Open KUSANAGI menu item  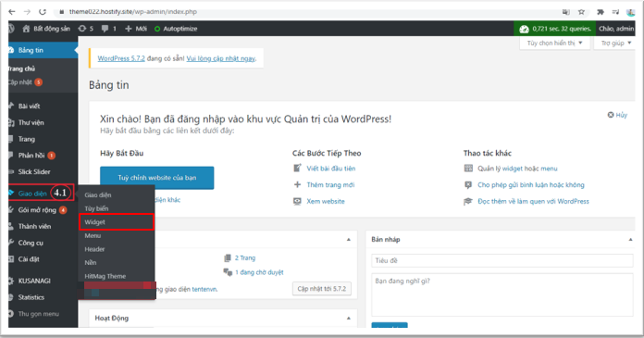[x=43, y=281]
